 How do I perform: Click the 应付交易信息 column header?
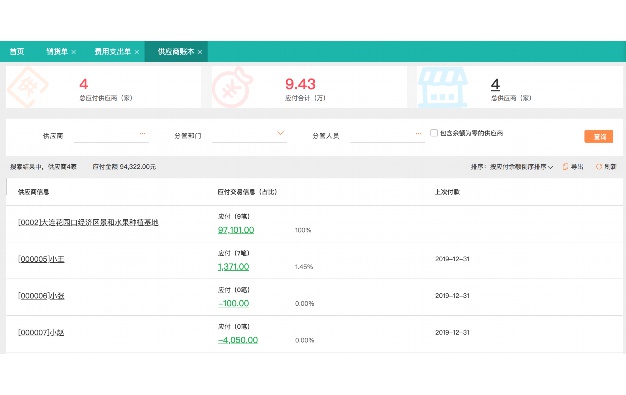tap(247, 192)
